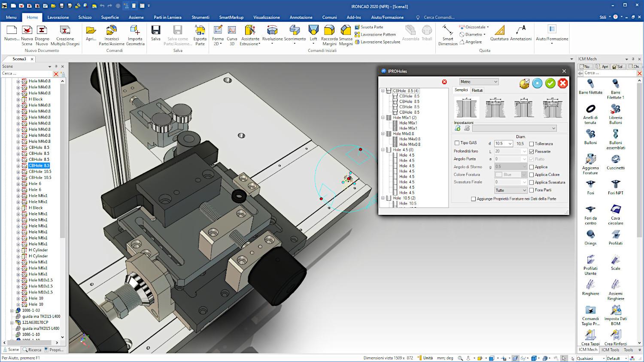The width and height of the screenshot is (644, 362).
Task: Open the Cuscinetti bearings catalog item
Action: pyautogui.click(x=615, y=160)
